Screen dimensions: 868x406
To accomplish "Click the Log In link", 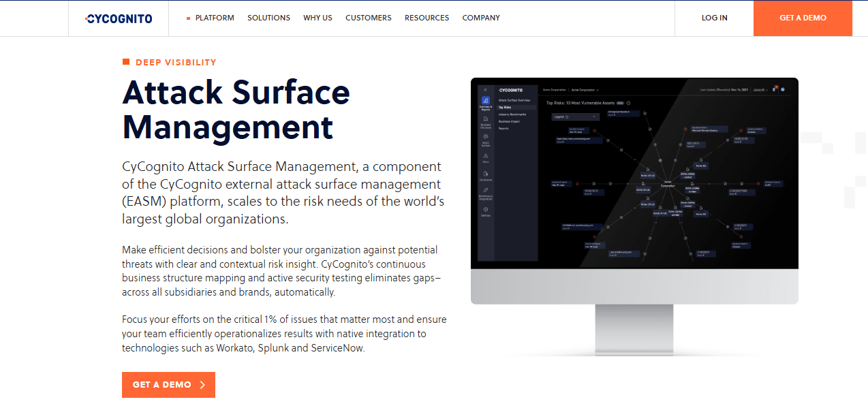I will 715,18.
